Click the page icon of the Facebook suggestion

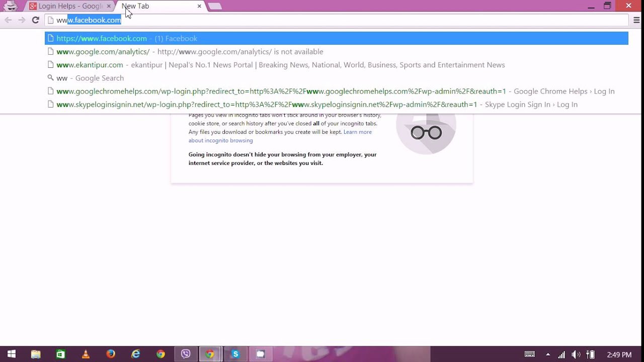coord(50,38)
